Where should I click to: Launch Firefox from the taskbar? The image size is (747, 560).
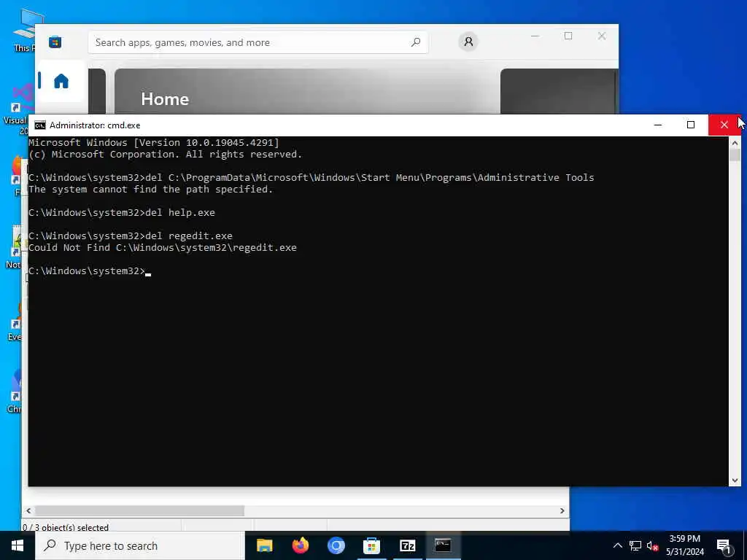coord(300,545)
